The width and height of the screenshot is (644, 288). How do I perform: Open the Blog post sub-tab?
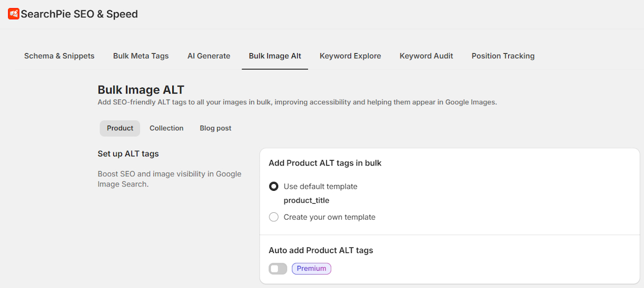coord(216,128)
